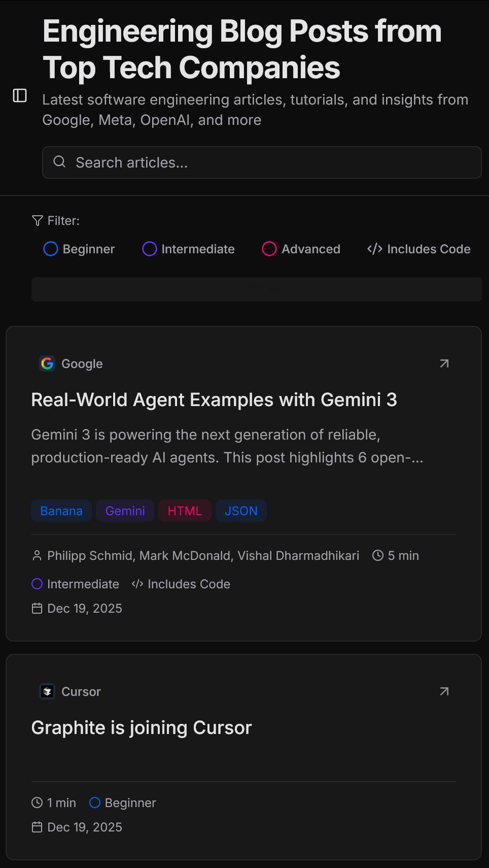489x868 pixels.
Task: Click the bar below the filters
Action: point(257,289)
